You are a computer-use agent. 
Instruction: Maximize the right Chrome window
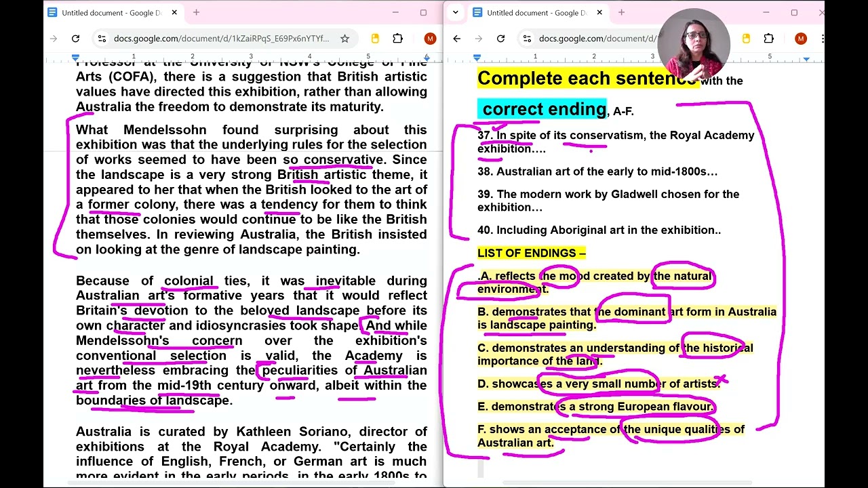[x=794, y=12]
